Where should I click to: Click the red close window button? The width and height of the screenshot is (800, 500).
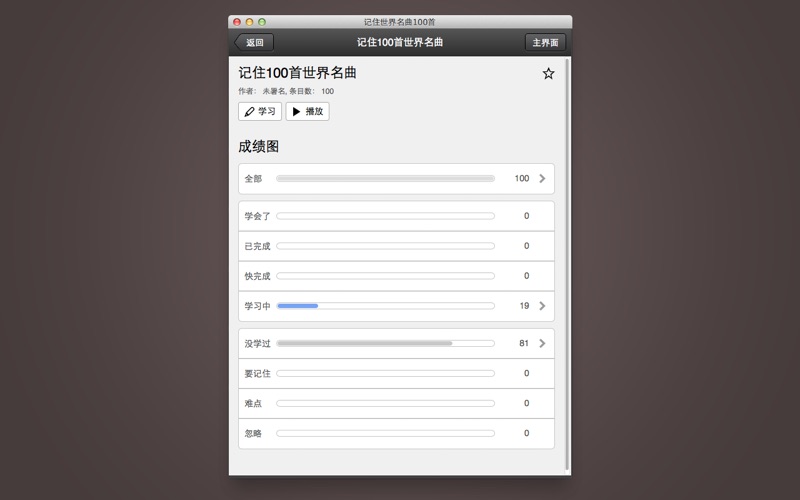237,22
